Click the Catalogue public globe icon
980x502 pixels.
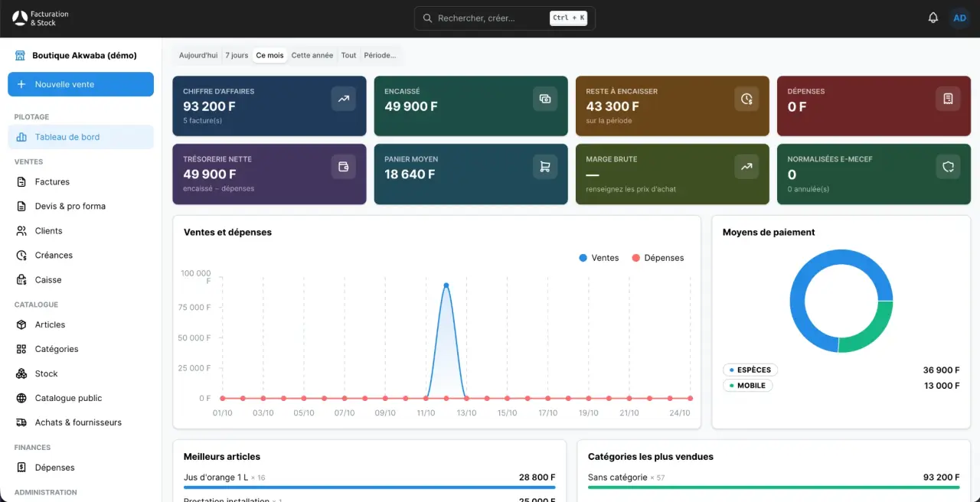(x=21, y=398)
